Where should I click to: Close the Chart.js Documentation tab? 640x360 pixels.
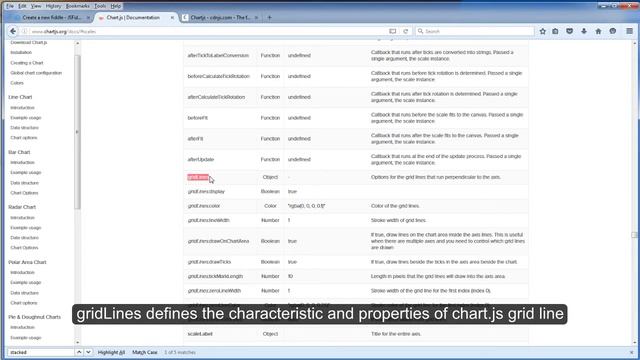172,18
